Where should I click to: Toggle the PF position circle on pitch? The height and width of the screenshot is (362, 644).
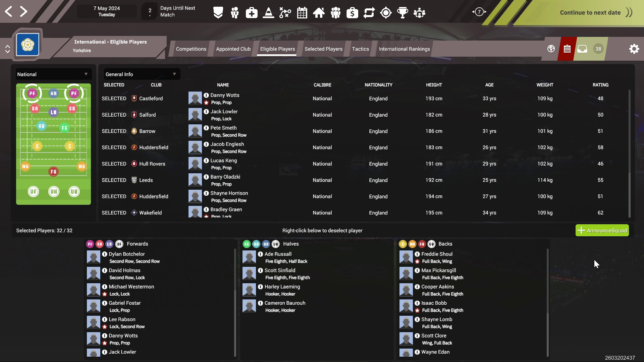32,93
